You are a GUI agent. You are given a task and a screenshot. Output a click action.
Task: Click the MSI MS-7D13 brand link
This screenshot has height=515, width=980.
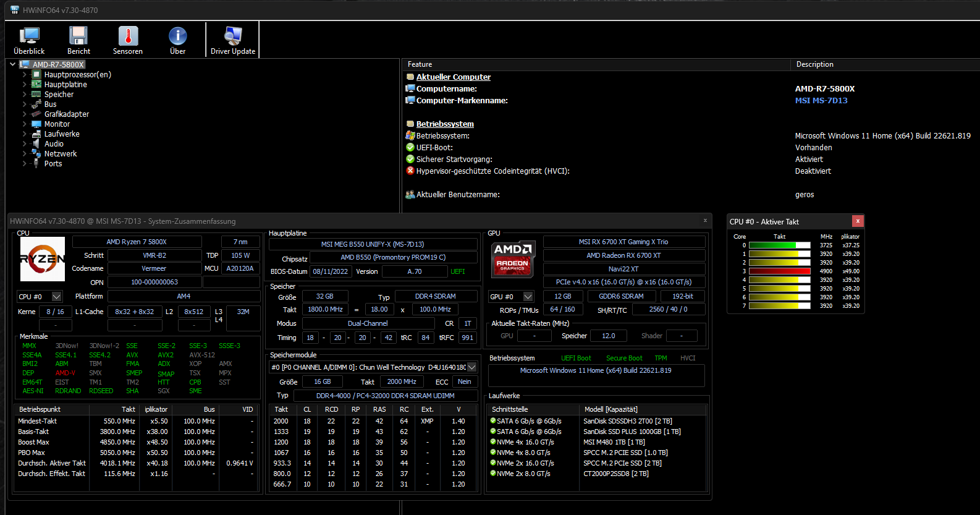821,100
